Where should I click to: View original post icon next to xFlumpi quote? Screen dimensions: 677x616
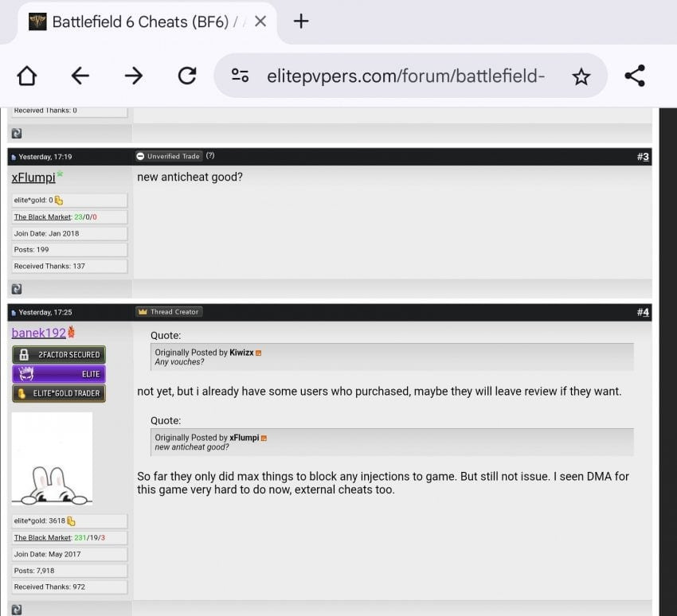(264, 438)
